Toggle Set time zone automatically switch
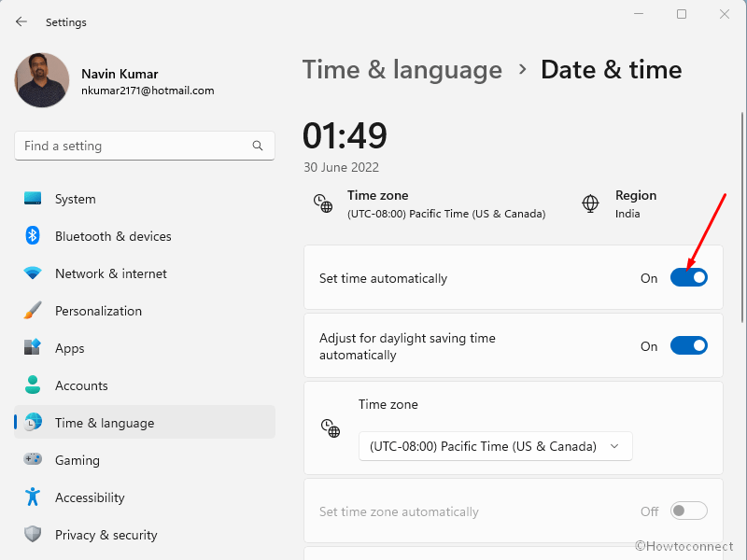Image resolution: width=747 pixels, height=560 pixels. coord(689,511)
